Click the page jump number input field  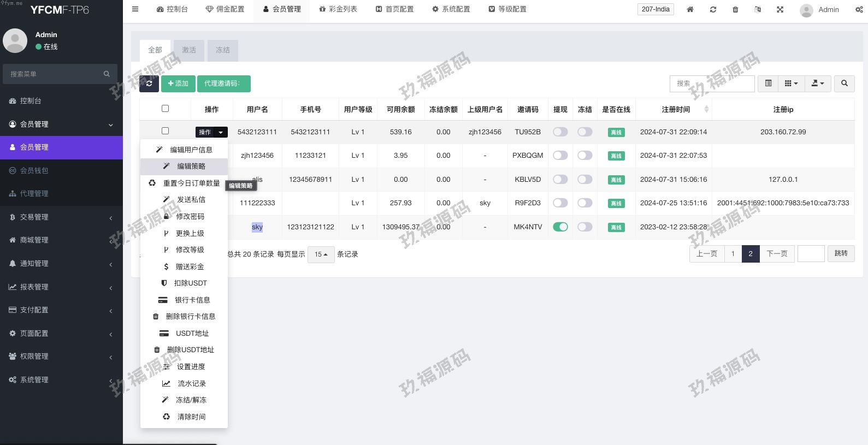(x=811, y=254)
